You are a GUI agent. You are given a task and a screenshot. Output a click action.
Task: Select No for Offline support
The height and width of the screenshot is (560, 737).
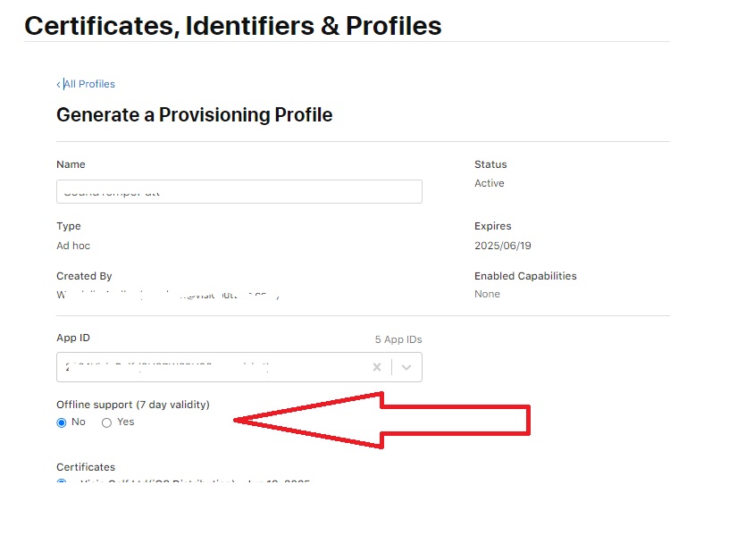click(62, 422)
